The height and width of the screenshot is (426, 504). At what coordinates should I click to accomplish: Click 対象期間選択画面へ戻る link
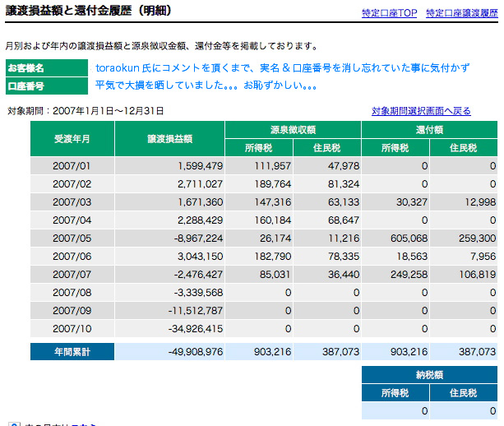(x=421, y=111)
